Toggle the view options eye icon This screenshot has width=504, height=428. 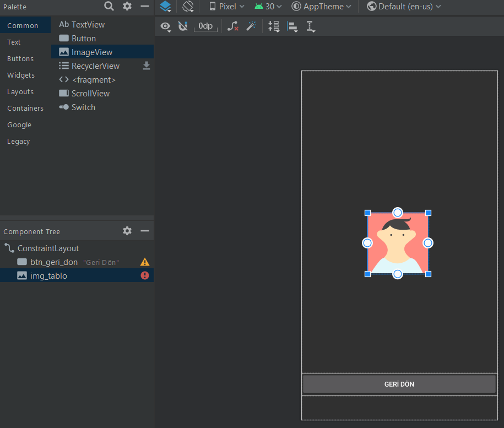[165, 26]
